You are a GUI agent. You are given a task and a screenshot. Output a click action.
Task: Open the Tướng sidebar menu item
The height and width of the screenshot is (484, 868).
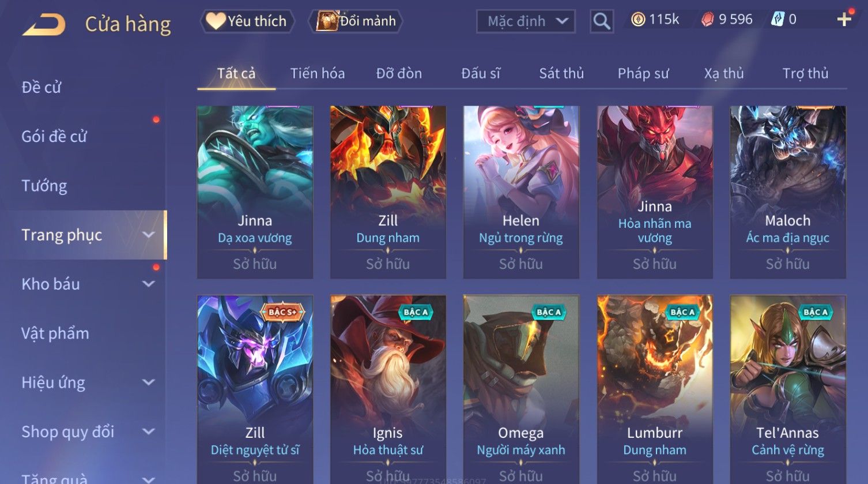point(44,186)
